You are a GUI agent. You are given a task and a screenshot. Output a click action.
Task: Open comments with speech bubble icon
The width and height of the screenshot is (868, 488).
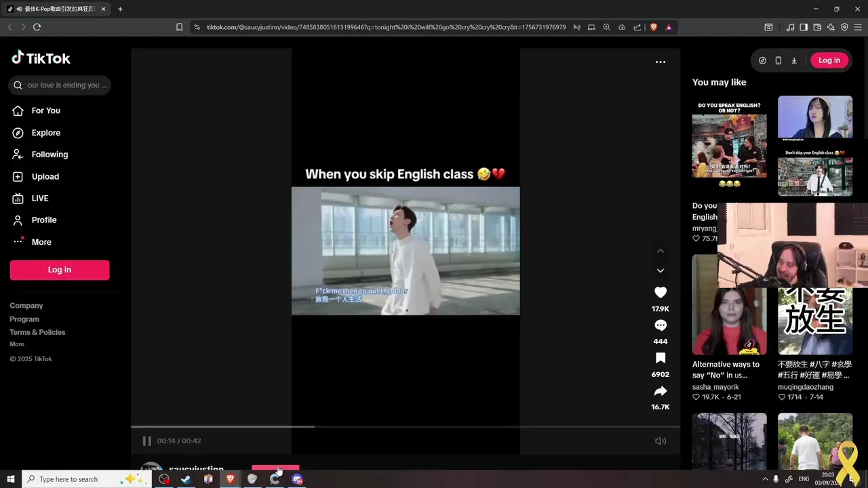click(660, 325)
